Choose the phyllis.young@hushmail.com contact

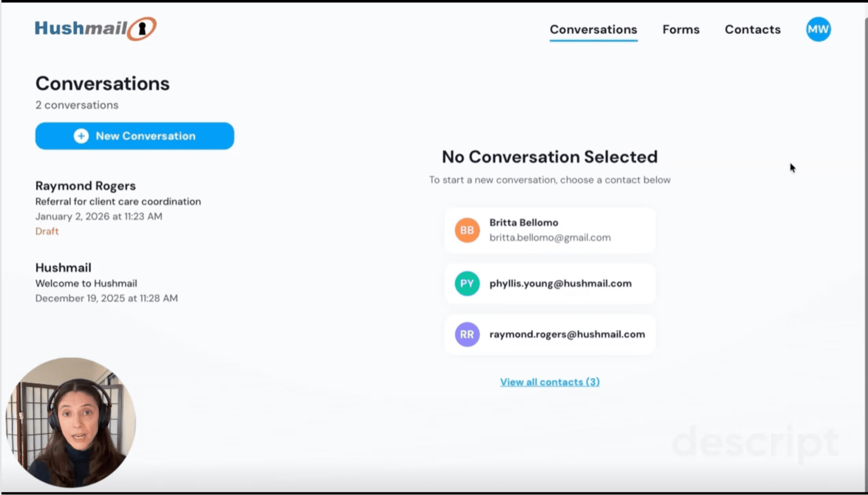click(x=550, y=283)
